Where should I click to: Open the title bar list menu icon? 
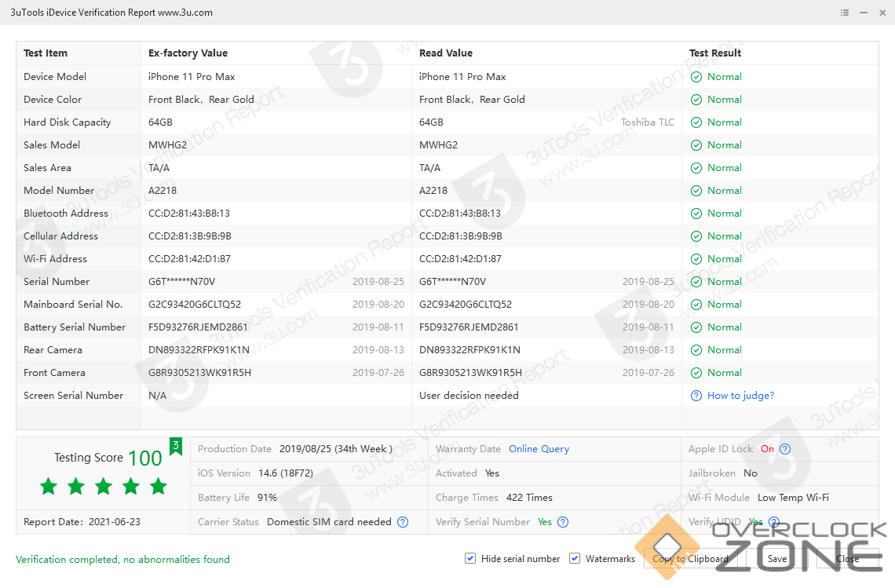coord(845,13)
